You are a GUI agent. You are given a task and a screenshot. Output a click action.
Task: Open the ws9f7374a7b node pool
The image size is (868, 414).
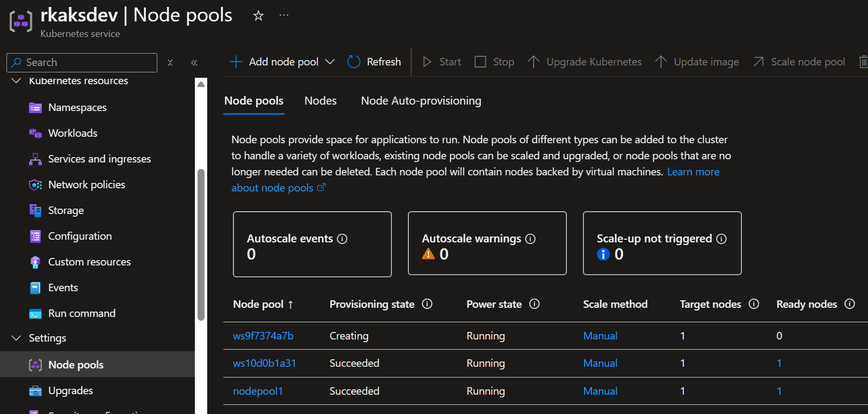263,336
